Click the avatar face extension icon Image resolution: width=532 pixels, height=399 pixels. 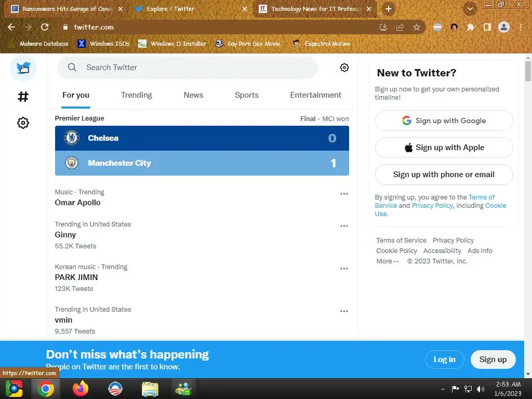[x=454, y=27]
